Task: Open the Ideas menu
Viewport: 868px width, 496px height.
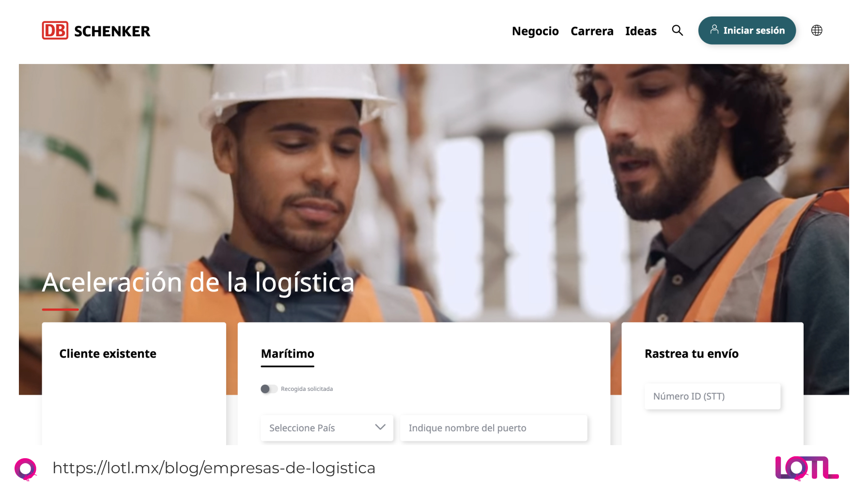Action: 641,31
